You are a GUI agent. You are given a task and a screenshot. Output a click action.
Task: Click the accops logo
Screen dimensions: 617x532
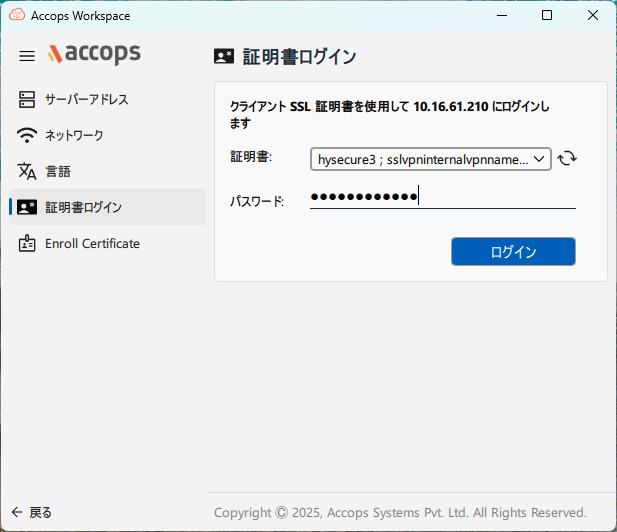tap(94, 54)
